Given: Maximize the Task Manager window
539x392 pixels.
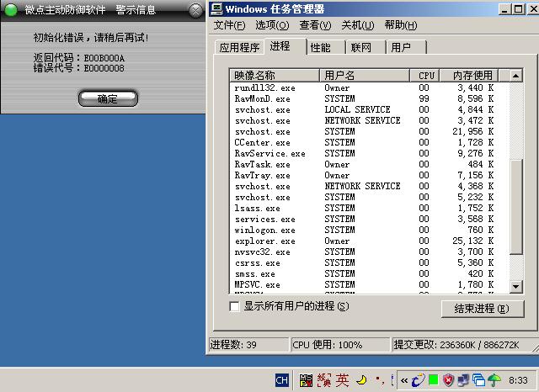Looking at the screenshot, I should [x=518, y=9].
